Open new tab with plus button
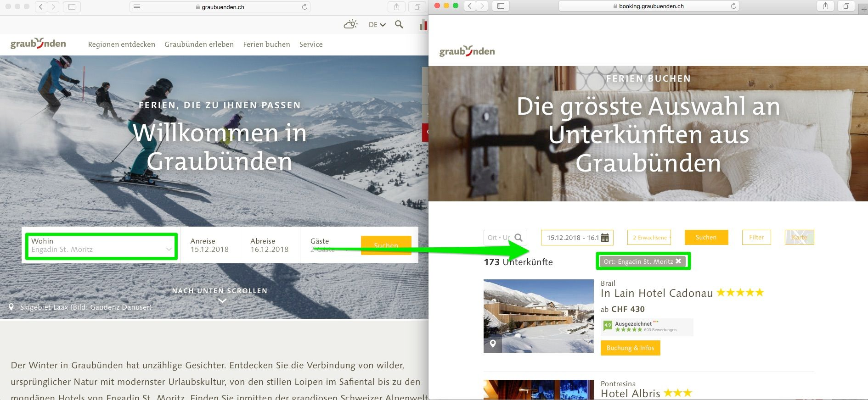The width and height of the screenshot is (868, 400). click(863, 9)
